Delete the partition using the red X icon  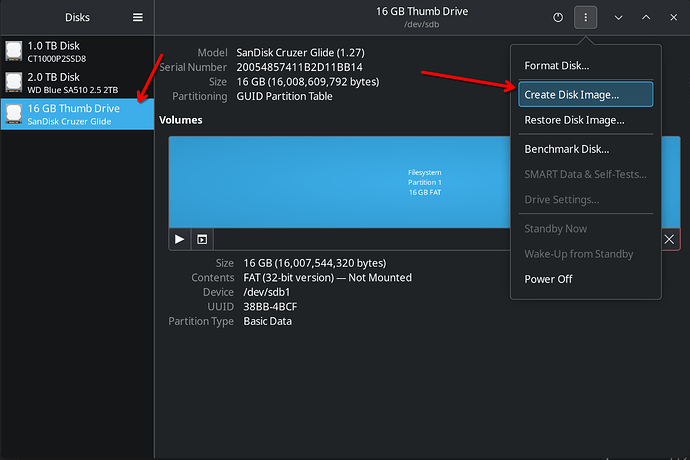pos(669,239)
